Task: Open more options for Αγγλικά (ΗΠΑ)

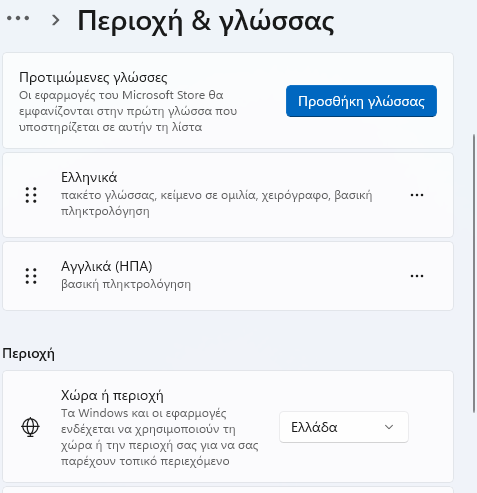Action: [417, 276]
